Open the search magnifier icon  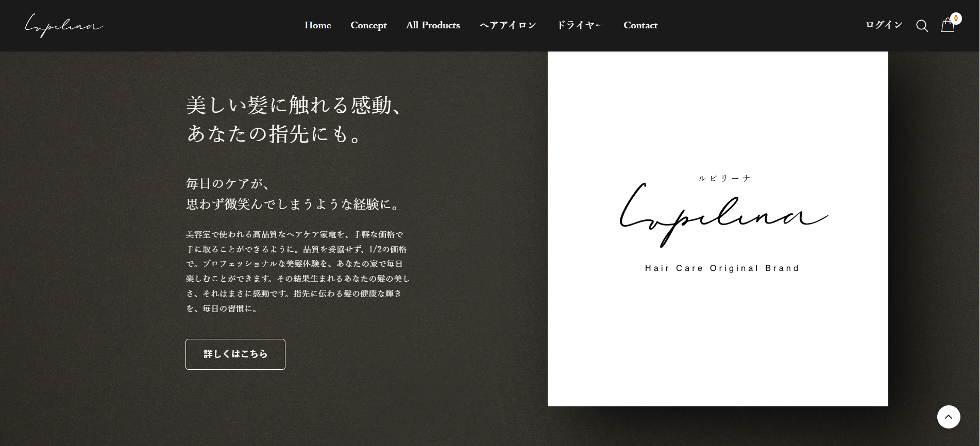922,26
